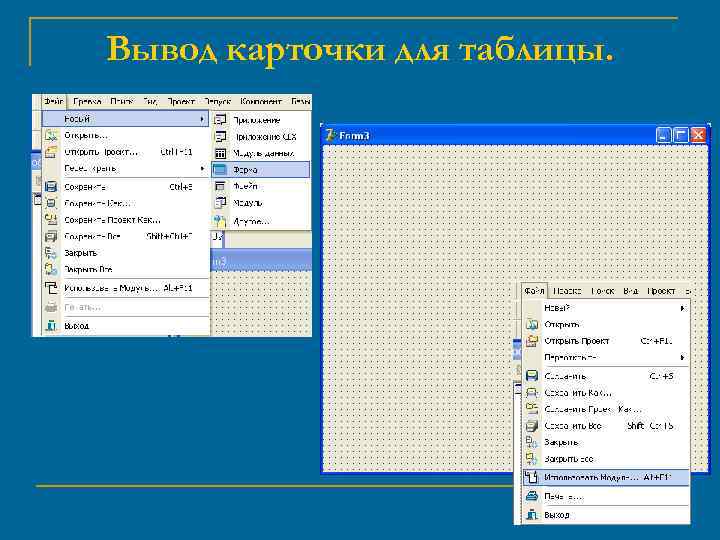Viewport: 720px width, 540px height.
Task: Click Сохранить Как icon in left menu
Action: pyautogui.click(x=51, y=203)
